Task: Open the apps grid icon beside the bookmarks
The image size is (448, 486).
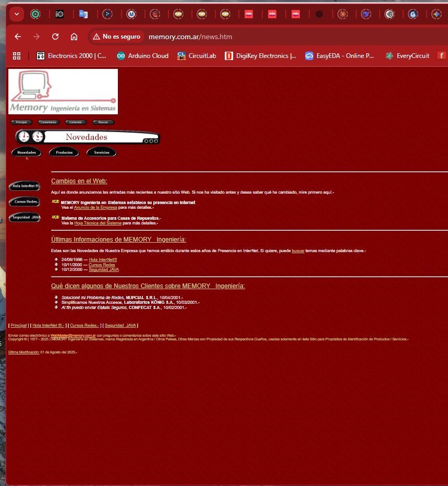Action: pos(17,55)
